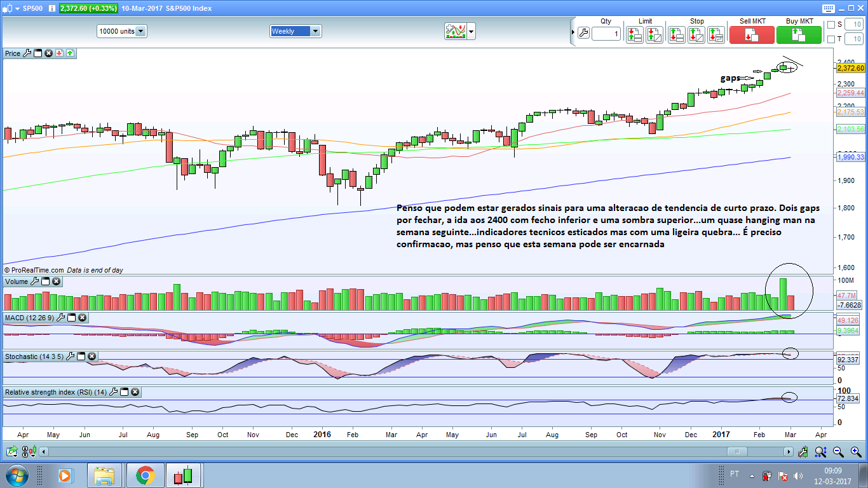Maximize the Stochastic panel
Image resolution: width=868 pixels, height=488 pixels.
pyautogui.click(x=81, y=356)
